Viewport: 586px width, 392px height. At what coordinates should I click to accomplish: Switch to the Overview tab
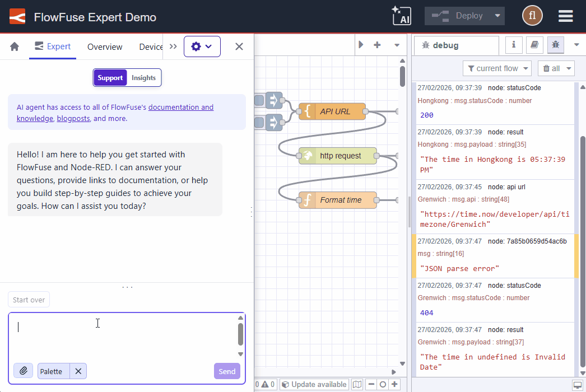pos(104,47)
